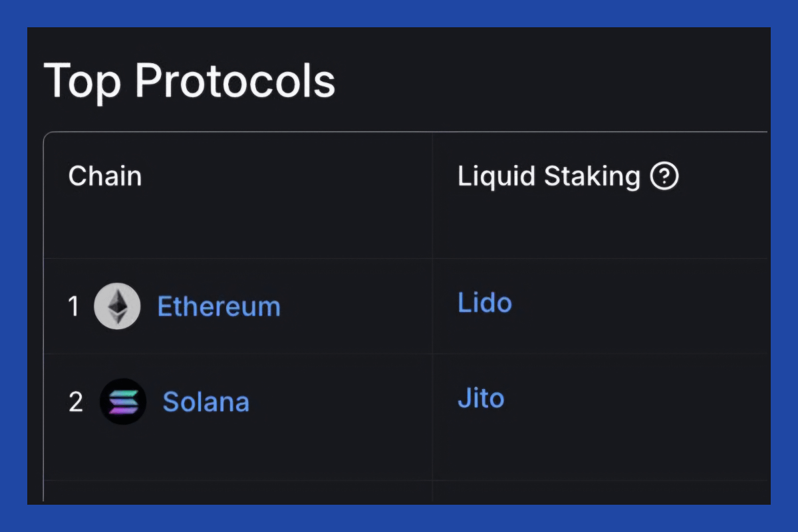Click the Ethereum diamond logo icon
Image resolution: width=798 pixels, height=532 pixels.
117,307
